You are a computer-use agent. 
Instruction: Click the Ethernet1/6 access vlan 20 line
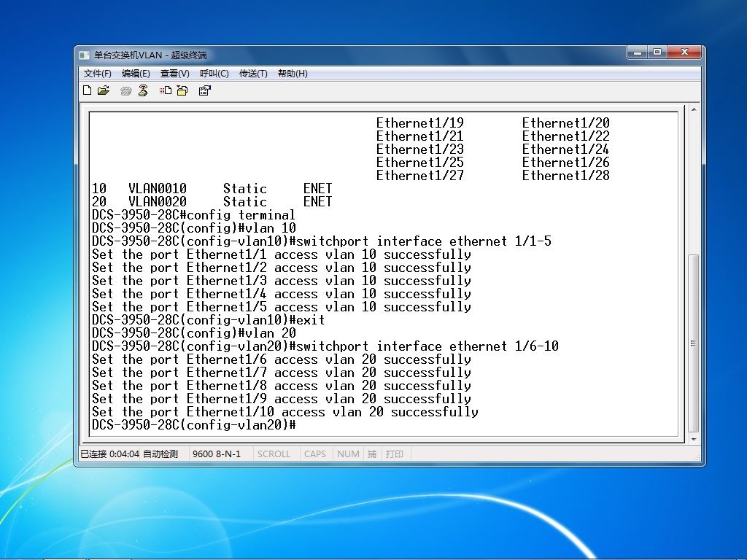click(282, 359)
